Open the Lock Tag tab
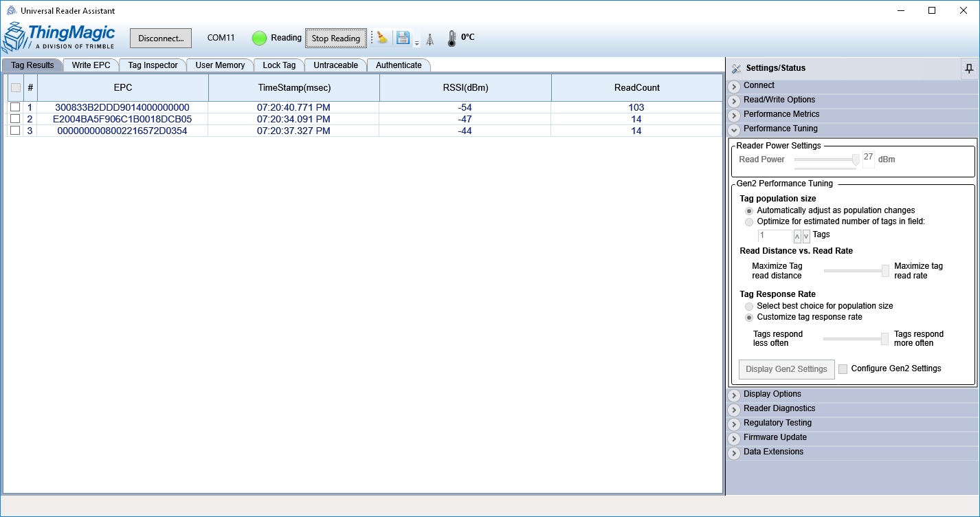 point(279,65)
